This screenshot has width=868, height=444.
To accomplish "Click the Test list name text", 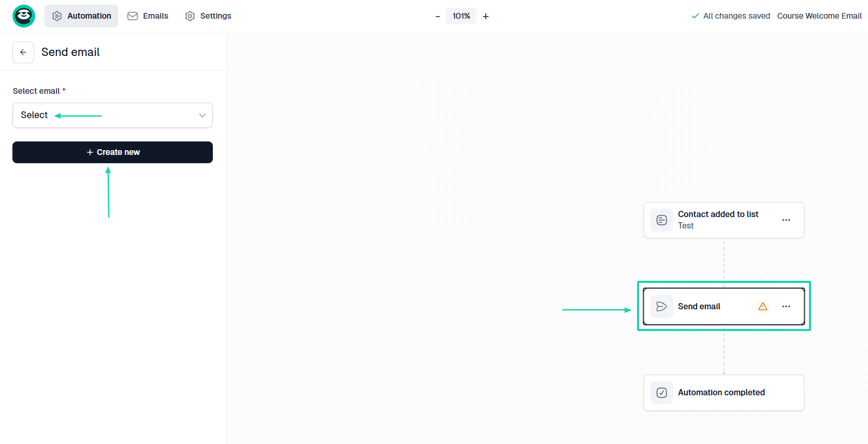I will (686, 226).
